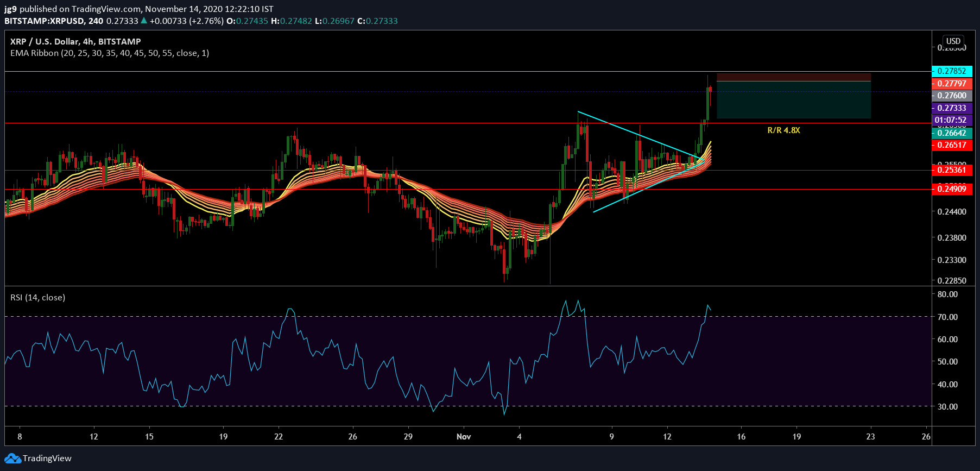Select the RSI (14, close) indicator legend
The width and height of the screenshot is (980, 471).
tap(37, 298)
